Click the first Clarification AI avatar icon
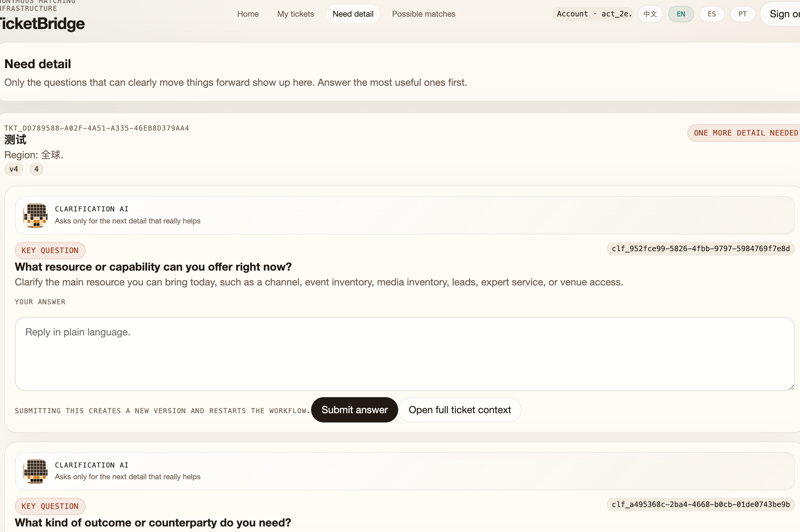 point(35,215)
